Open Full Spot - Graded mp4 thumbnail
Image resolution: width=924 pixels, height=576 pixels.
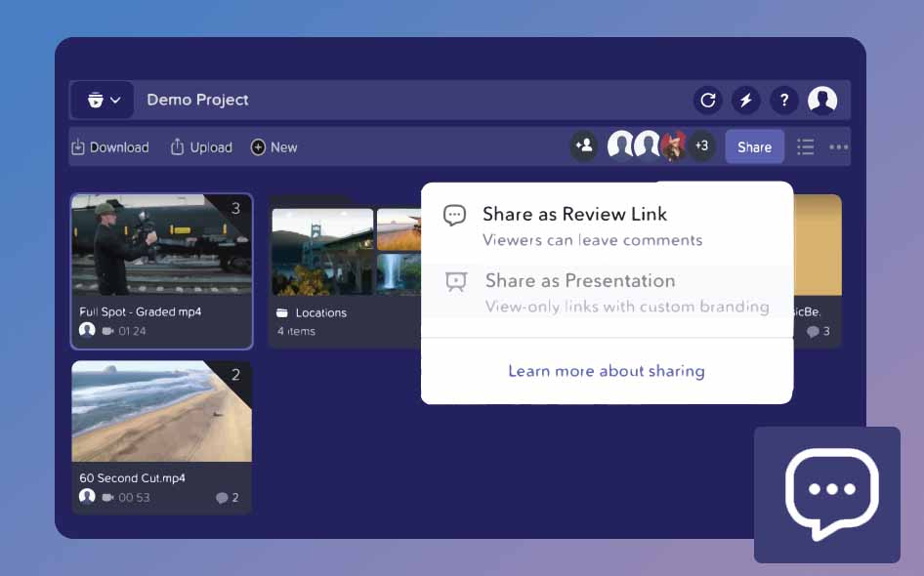[161, 245]
